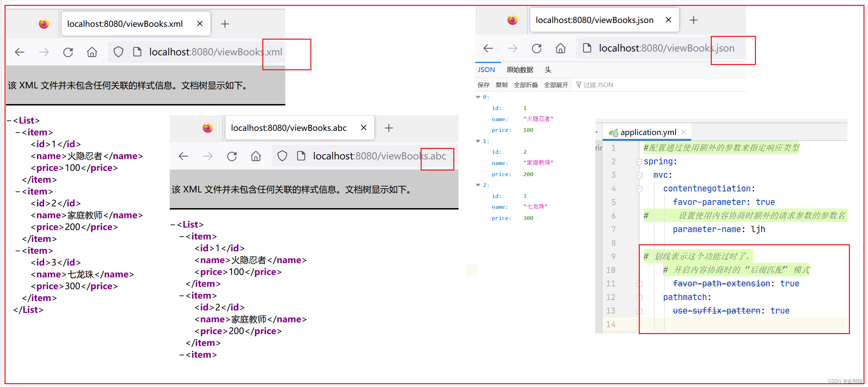Click "favor-path-extension" key in application.yml
Screen dimensions: 868x387
721,284
